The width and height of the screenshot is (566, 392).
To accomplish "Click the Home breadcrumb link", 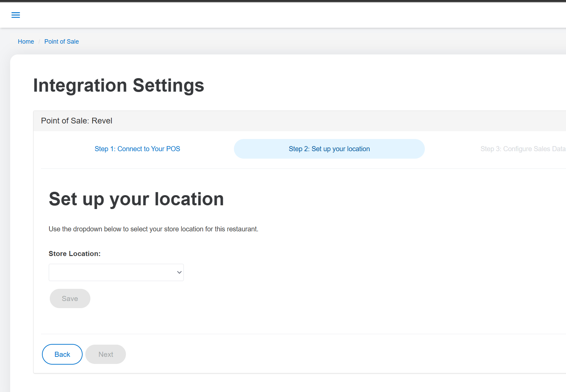I will coord(26,42).
